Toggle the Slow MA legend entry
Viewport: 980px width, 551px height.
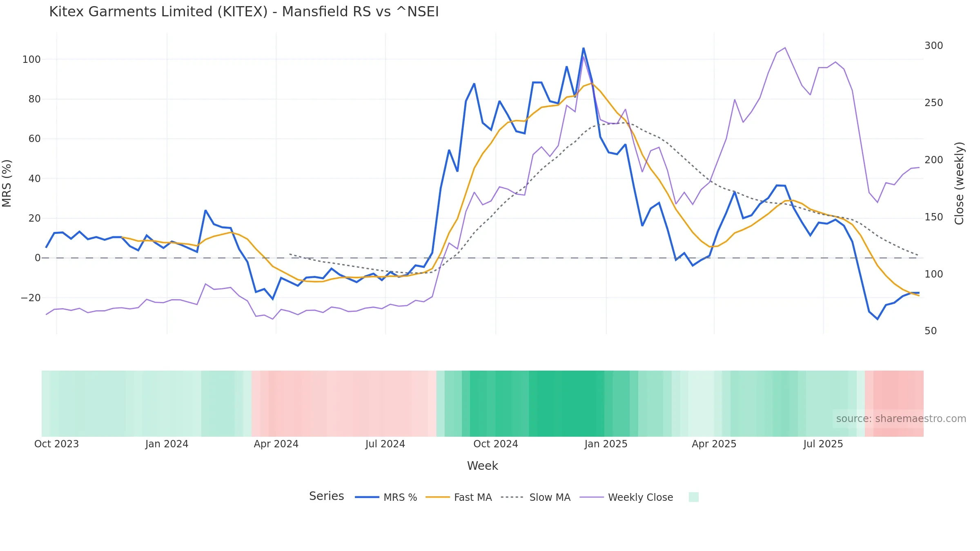pos(535,497)
